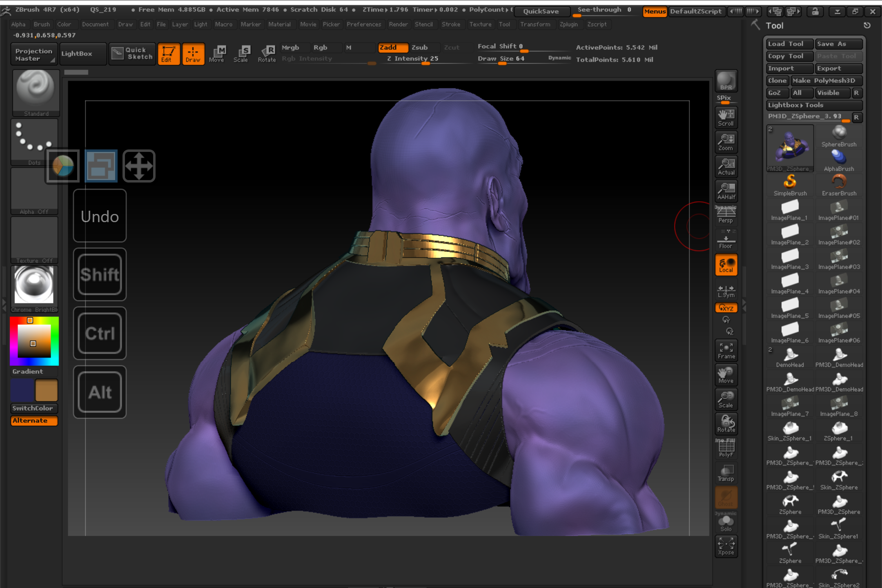Image resolution: width=882 pixels, height=588 pixels.
Task: Open the Alpha Off selector
Action: pyautogui.click(x=34, y=191)
